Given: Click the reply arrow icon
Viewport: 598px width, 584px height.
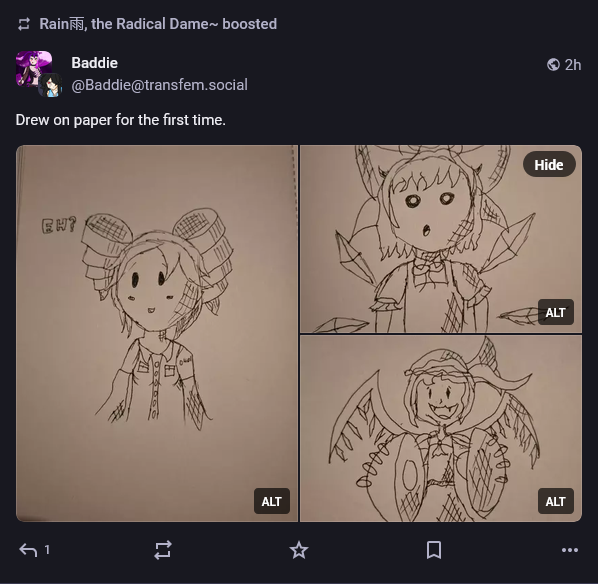Looking at the screenshot, I should point(28,550).
